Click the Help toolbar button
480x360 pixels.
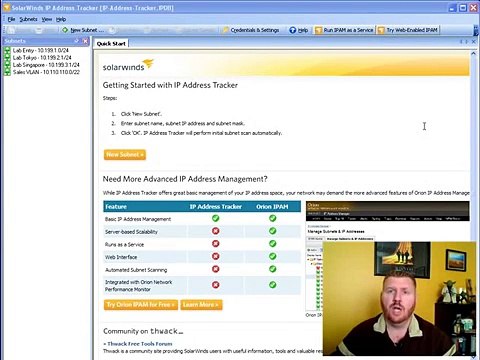[x=298, y=30]
